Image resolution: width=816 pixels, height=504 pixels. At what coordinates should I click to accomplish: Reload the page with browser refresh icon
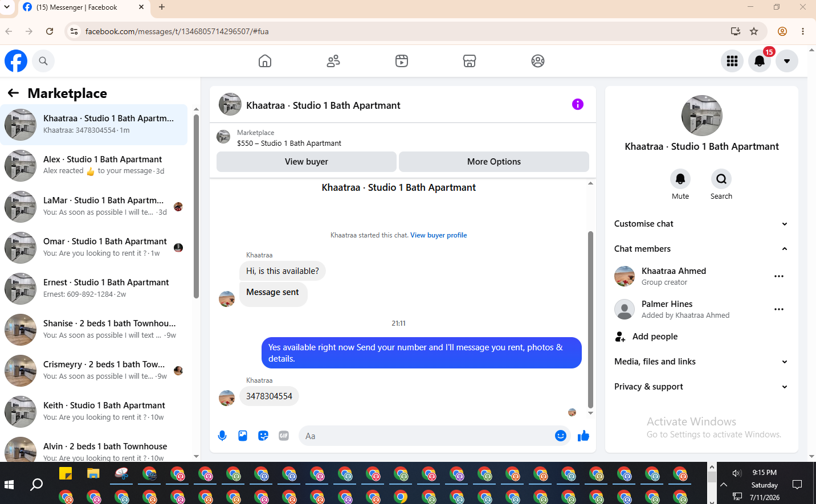tap(50, 31)
